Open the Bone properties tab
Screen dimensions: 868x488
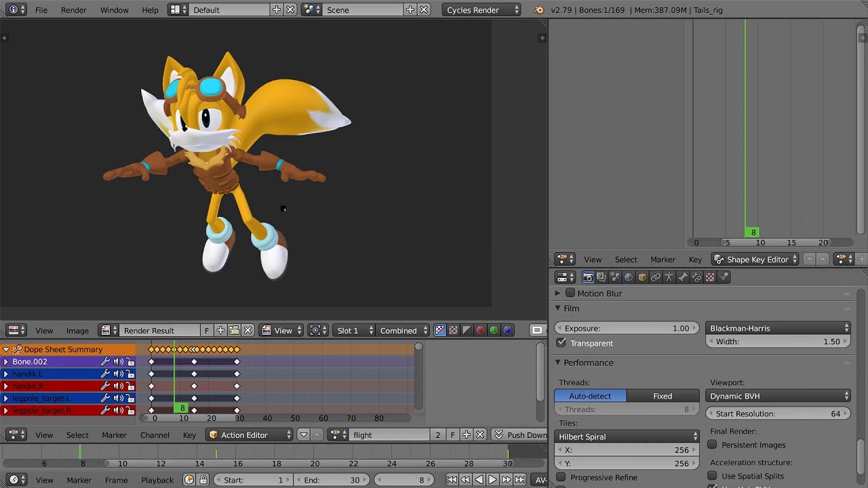tap(683, 277)
